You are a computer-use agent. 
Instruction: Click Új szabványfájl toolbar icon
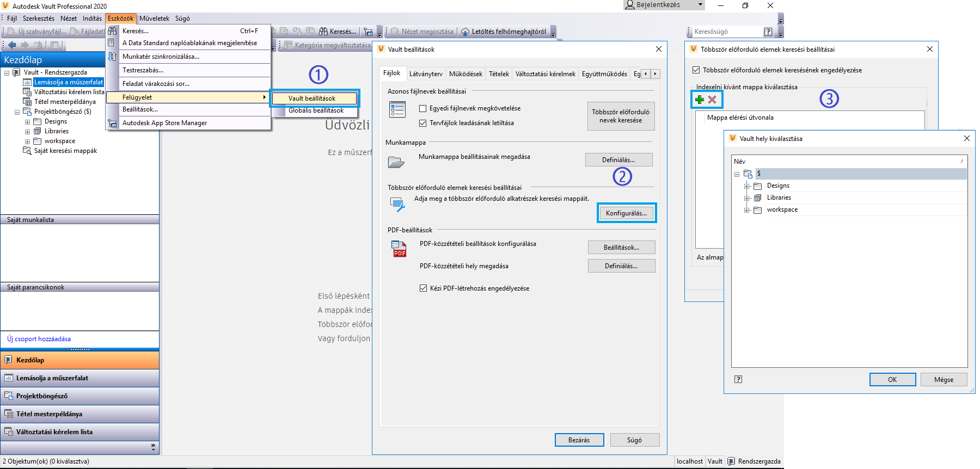click(x=12, y=32)
